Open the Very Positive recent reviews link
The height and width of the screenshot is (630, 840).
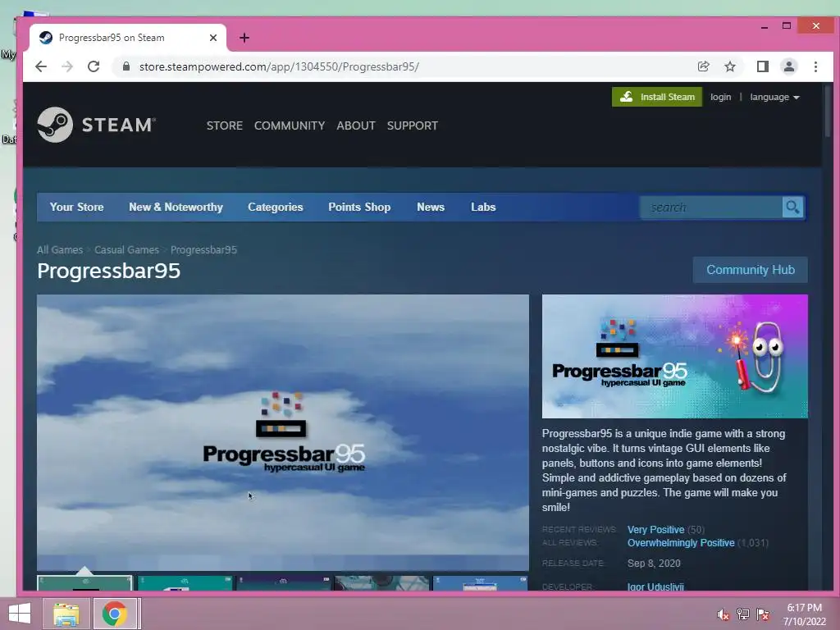(655, 529)
